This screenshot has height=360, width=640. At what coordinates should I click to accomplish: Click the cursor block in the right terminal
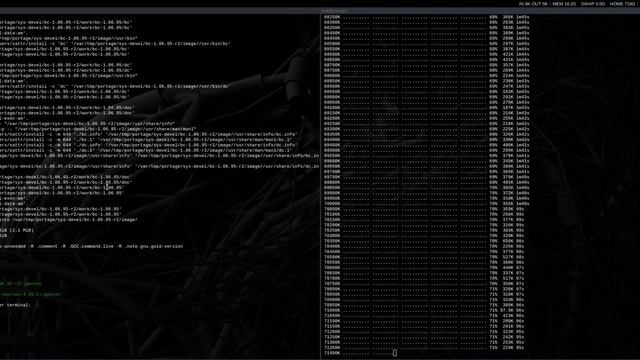(395, 353)
